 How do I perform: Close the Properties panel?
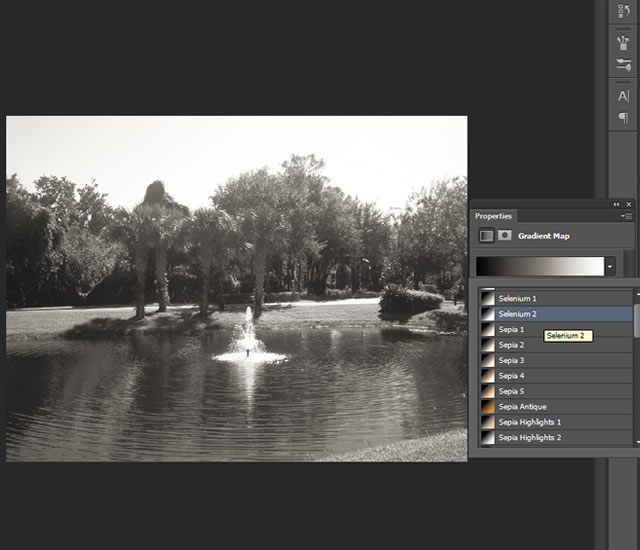click(629, 204)
